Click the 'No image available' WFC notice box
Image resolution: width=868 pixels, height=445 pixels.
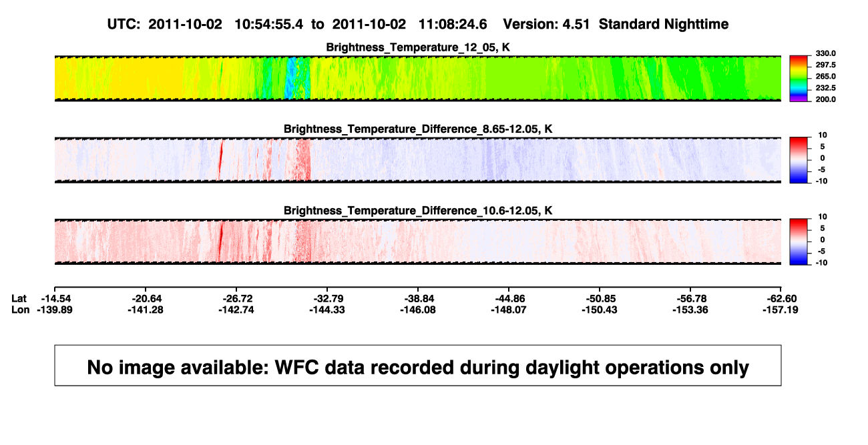[418, 365]
